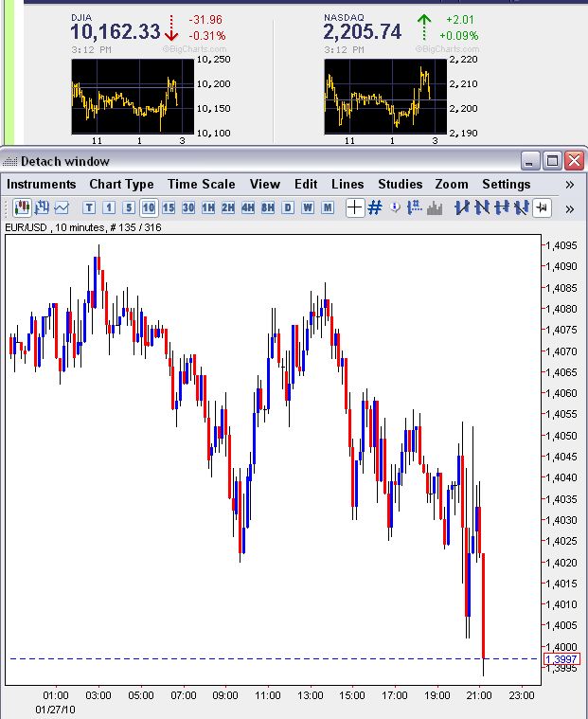Screen dimensions: 588x719
Task: Switch to the monthly (M) time scale
Action: click(x=328, y=208)
